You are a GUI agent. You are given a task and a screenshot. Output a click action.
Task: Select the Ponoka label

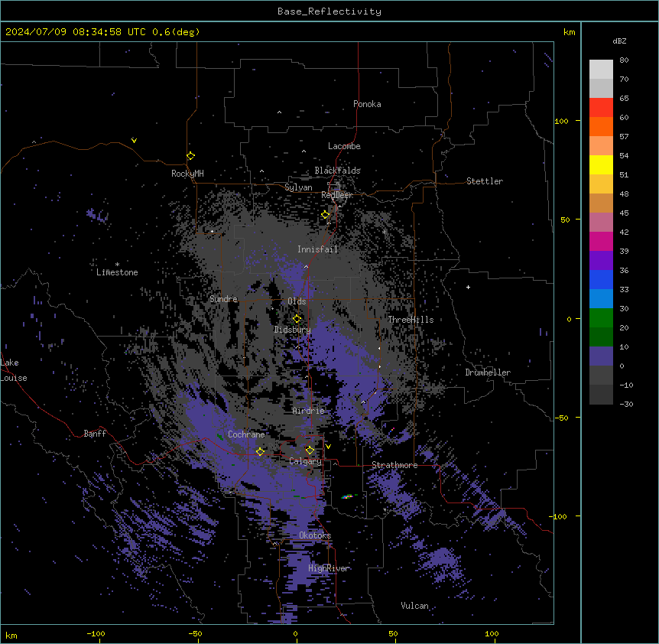[367, 104]
